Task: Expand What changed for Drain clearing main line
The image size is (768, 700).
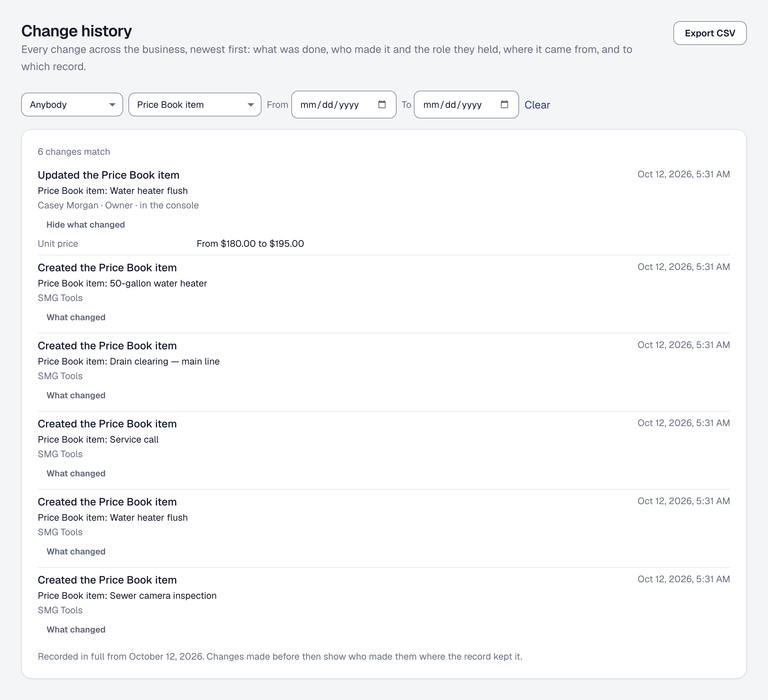Action: (x=76, y=395)
